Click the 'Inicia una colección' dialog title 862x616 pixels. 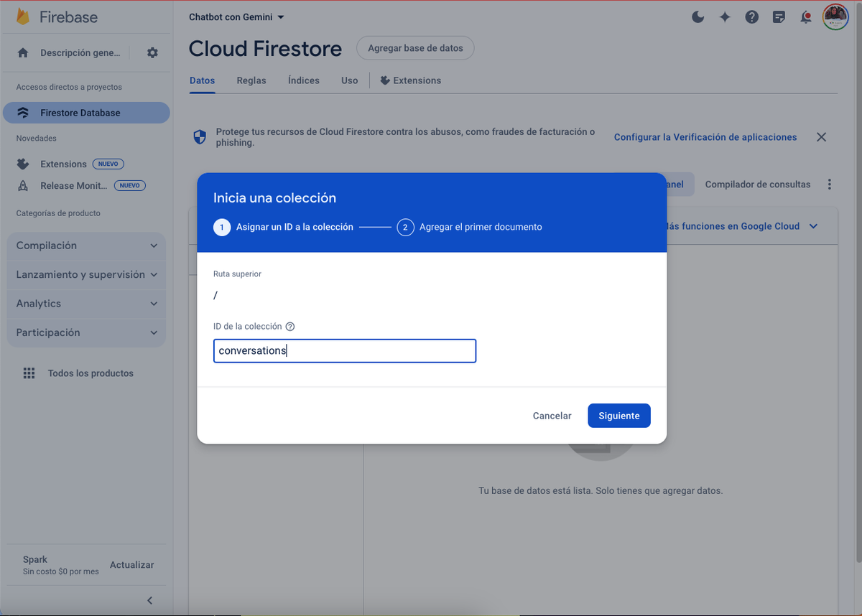click(x=274, y=198)
